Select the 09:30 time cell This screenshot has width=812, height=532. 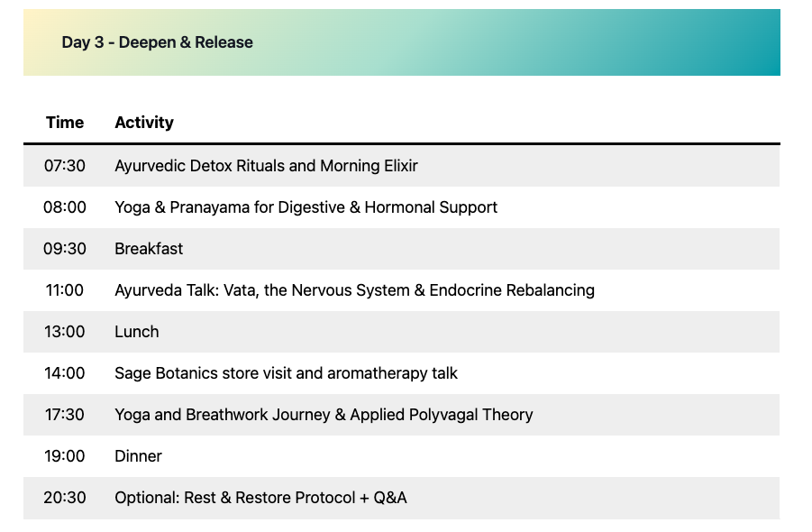[x=65, y=249]
